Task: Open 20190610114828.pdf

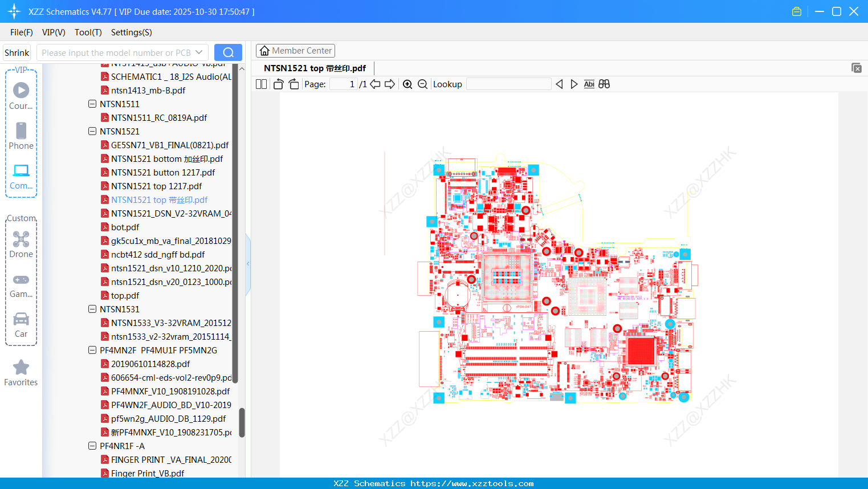Action: pyautogui.click(x=150, y=364)
